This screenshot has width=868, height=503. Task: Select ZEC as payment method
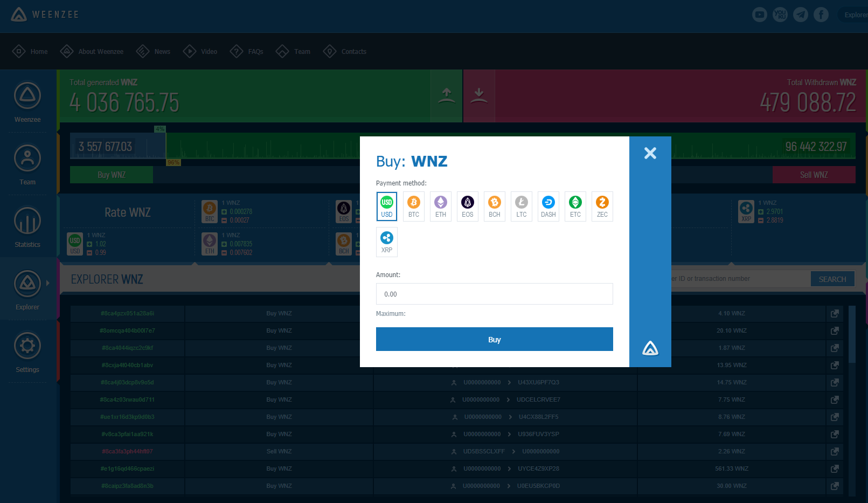(x=602, y=206)
